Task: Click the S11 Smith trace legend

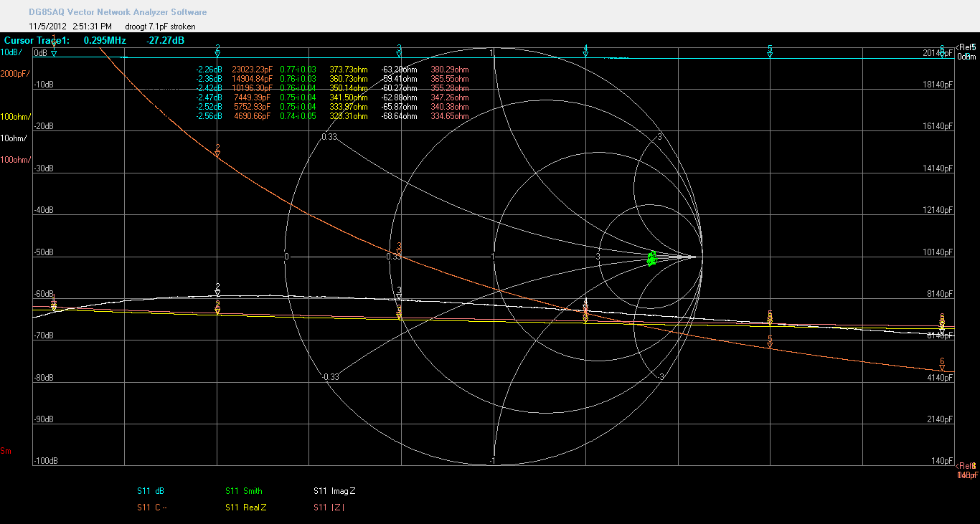Action: point(244,491)
